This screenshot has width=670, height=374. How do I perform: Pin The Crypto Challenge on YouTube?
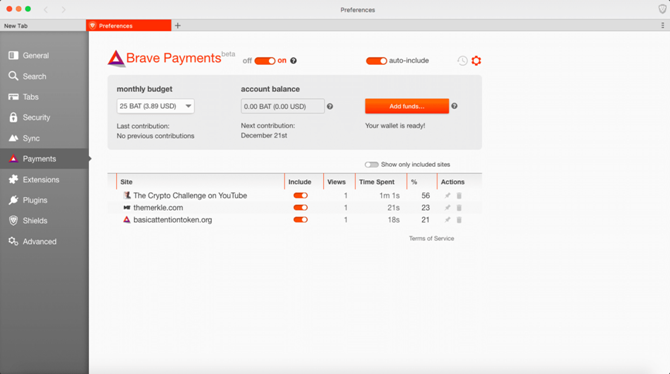[x=447, y=196]
